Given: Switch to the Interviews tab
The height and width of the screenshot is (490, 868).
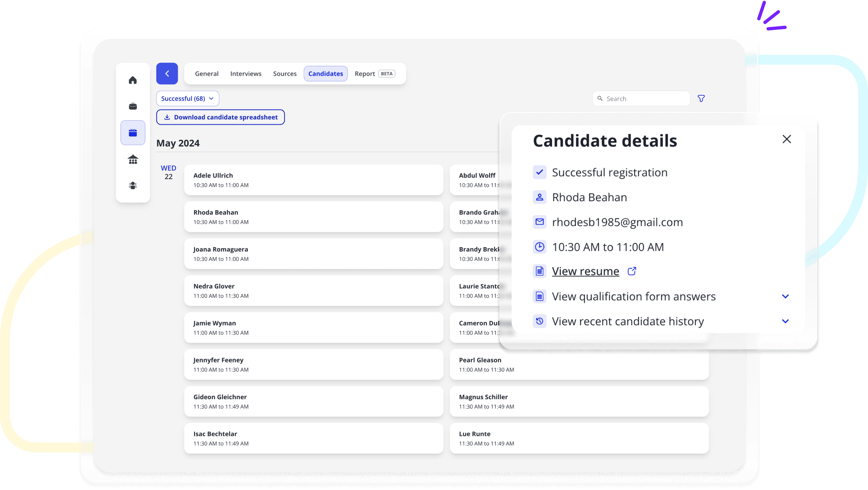Looking at the screenshot, I should 246,73.
